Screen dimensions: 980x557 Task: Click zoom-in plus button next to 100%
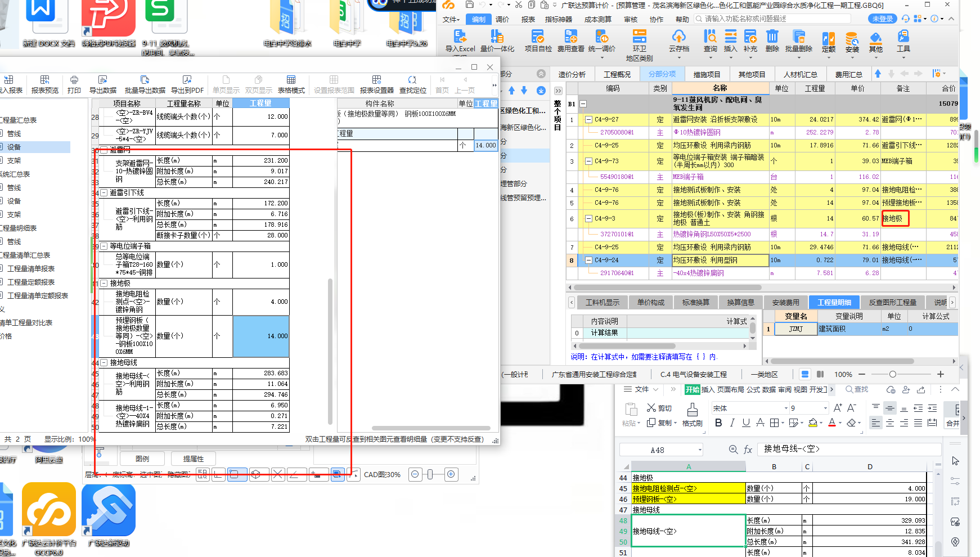(x=940, y=374)
